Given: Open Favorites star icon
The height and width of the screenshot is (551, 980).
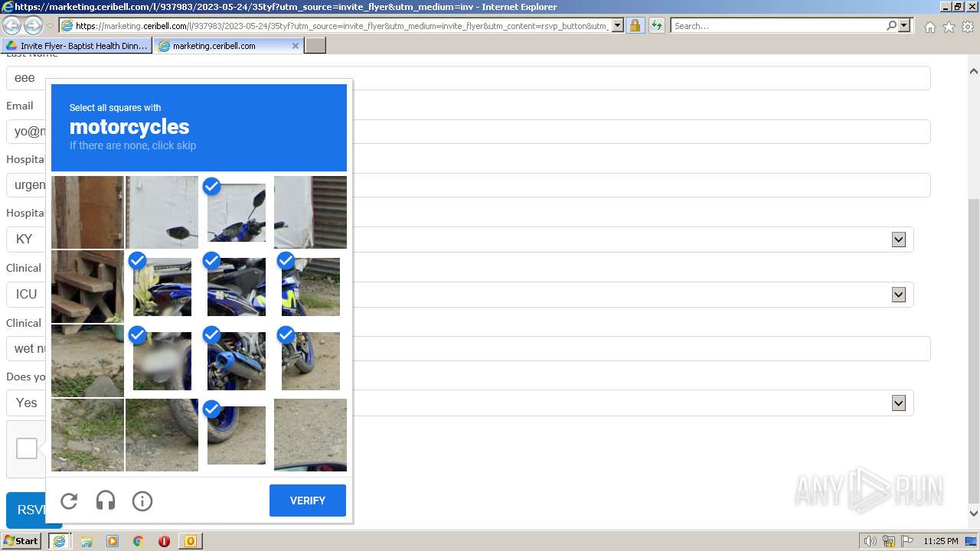Looking at the screenshot, I should 949,27.
